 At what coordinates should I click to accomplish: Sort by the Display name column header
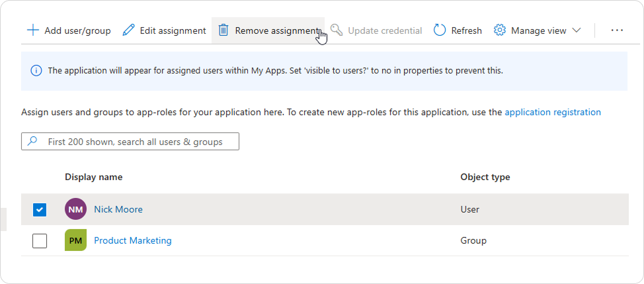coord(94,177)
